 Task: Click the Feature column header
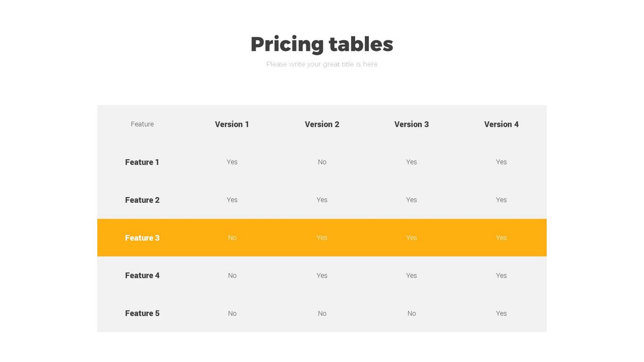click(x=142, y=124)
